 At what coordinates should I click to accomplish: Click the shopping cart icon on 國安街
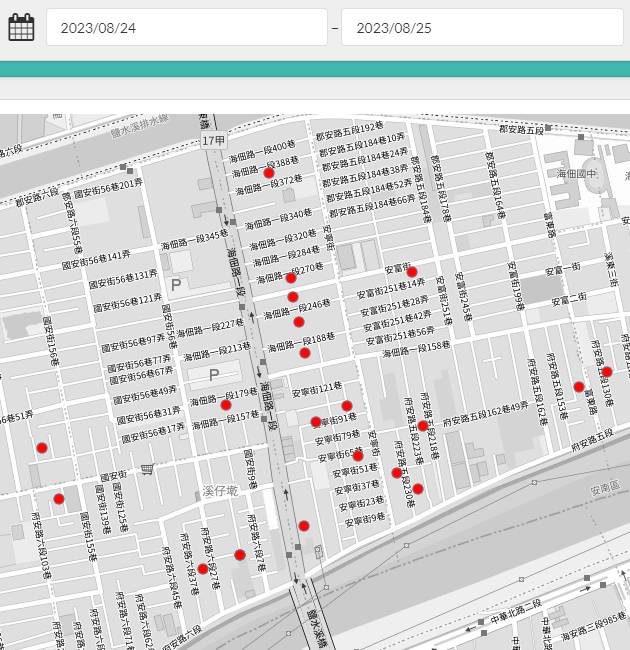coord(147,468)
